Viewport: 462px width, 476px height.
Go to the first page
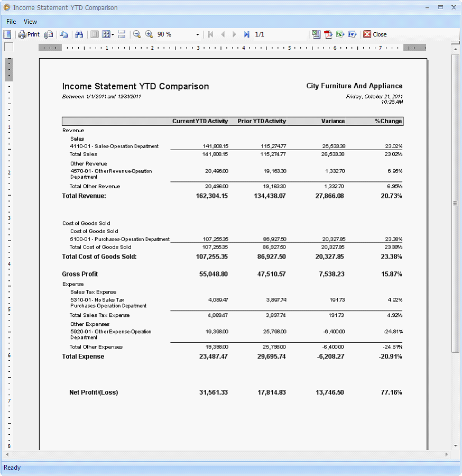coord(210,34)
